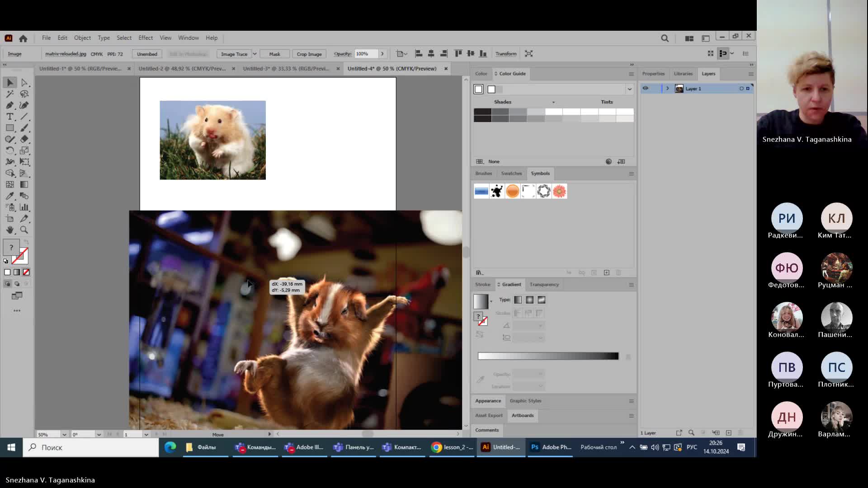The height and width of the screenshot is (488, 868).
Task: Click the hamster photo on artboard
Action: click(x=212, y=140)
